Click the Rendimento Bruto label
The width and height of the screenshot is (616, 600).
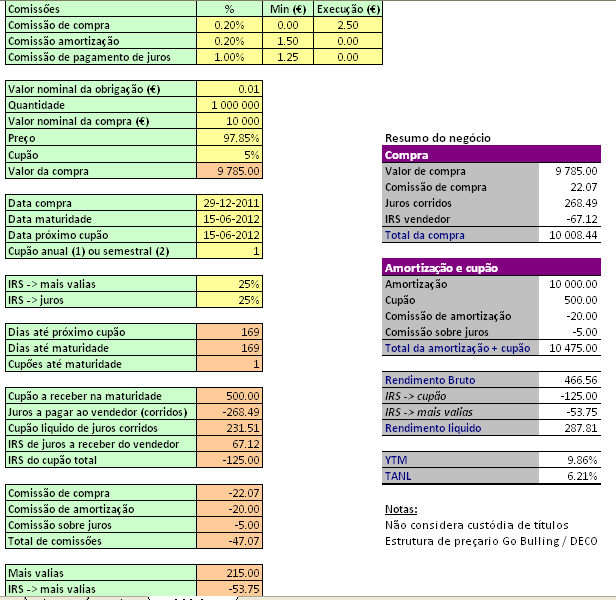[x=460, y=380]
